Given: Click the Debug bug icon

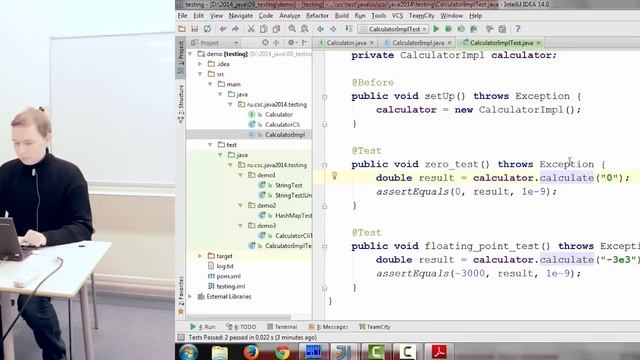Looking at the screenshot, I should pos(448,29).
